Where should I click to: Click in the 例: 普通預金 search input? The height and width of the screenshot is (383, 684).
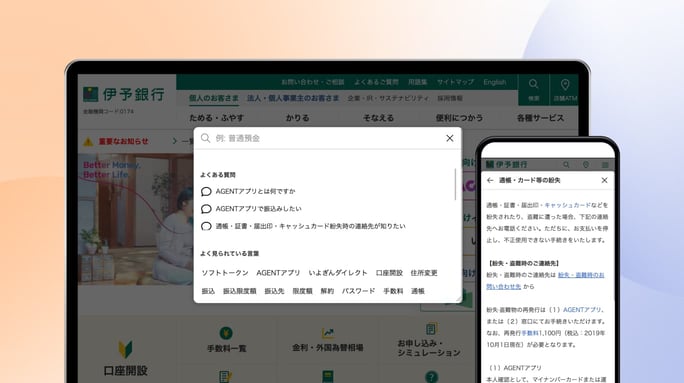(327, 138)
